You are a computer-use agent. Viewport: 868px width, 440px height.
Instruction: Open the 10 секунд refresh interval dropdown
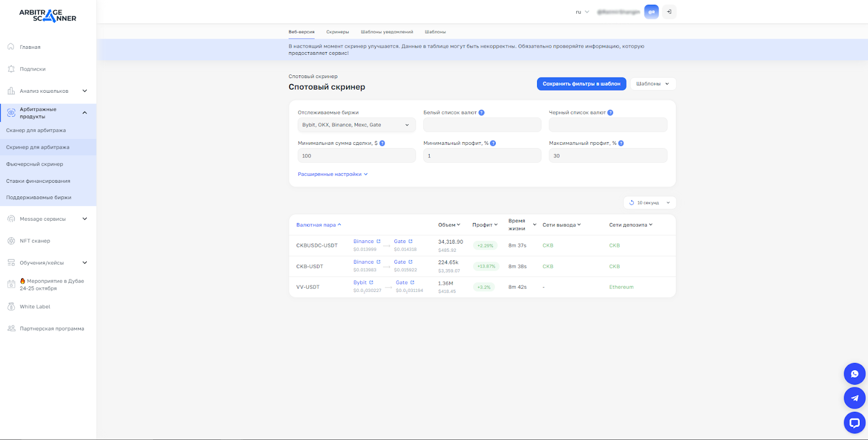(650, 203)
